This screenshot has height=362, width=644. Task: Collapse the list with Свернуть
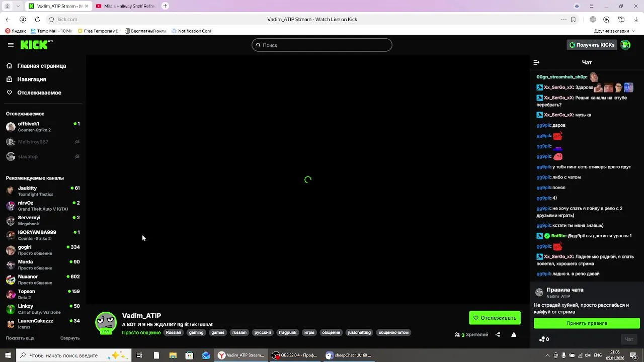(70, 338)
